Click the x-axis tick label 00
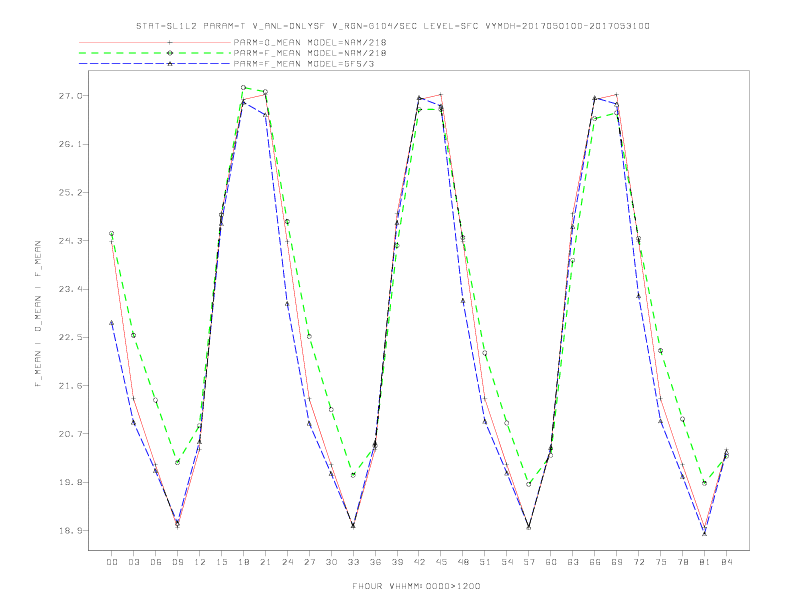Image resolution: width=792 pixels, height=612 pixels. click(112, 562)
